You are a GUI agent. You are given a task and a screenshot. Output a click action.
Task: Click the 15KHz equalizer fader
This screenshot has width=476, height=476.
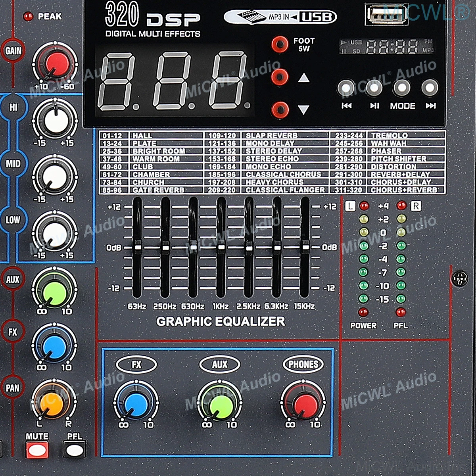click(305, 248)
